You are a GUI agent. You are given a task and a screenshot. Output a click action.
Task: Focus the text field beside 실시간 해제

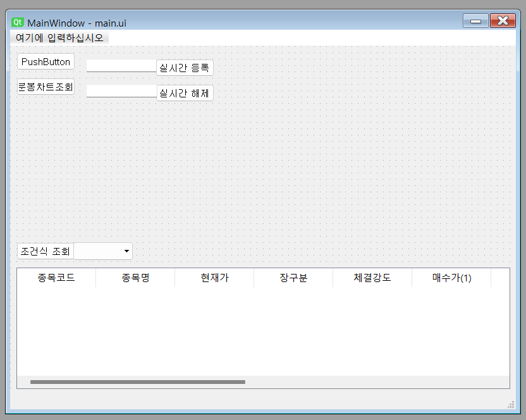[x=121, y=91]
